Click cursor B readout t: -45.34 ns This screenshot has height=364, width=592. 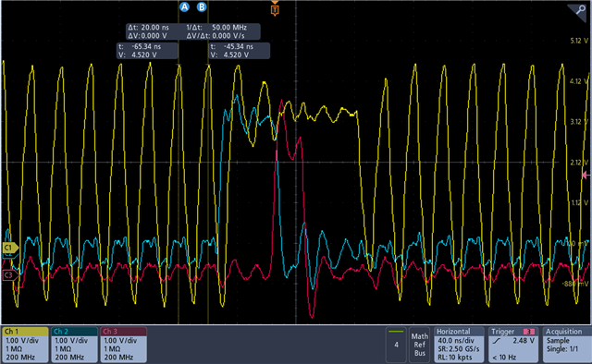click(x=240, y=51)
